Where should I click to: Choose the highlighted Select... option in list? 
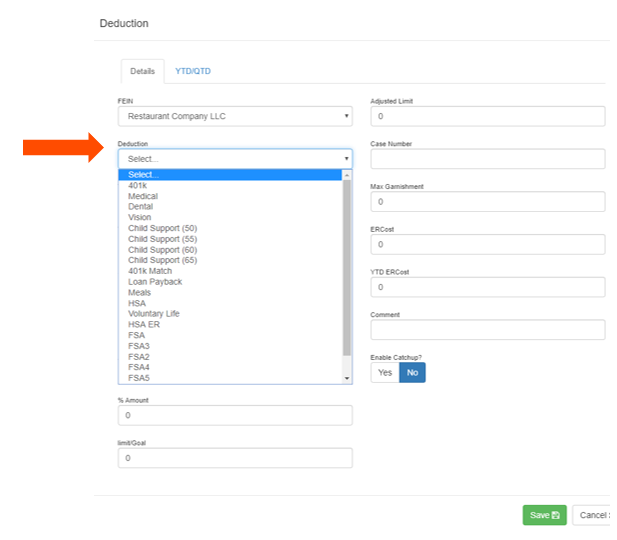230,174
